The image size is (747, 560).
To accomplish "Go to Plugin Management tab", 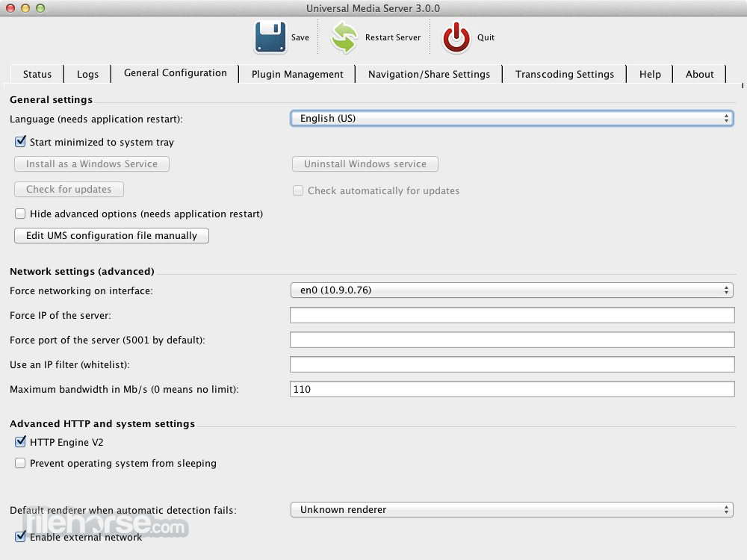I will click(x=297, y=74).
